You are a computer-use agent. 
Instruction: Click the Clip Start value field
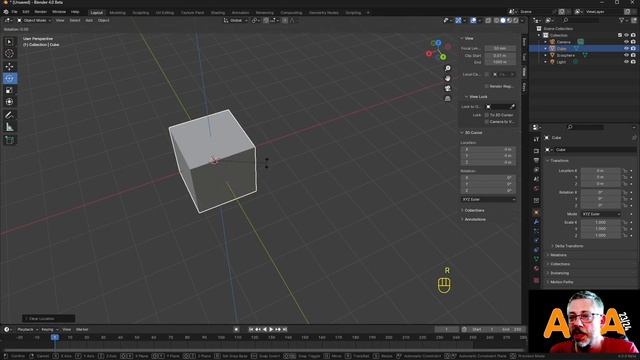click(500, 56)
